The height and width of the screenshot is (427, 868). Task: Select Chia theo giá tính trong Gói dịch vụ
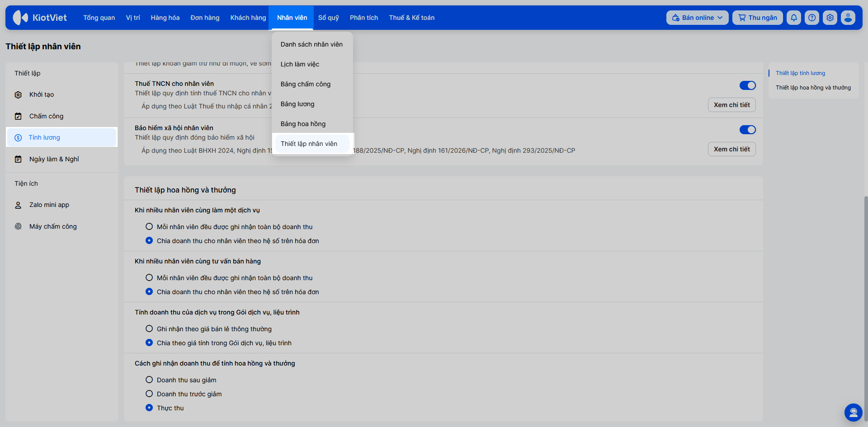(149, 343)
